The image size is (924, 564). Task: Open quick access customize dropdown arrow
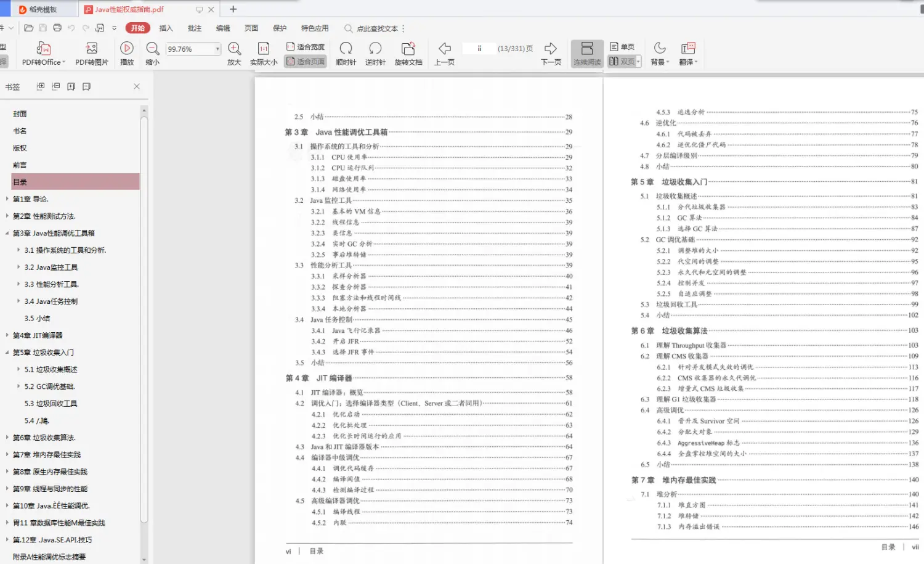pyautogui.click(x=114, y=28)
